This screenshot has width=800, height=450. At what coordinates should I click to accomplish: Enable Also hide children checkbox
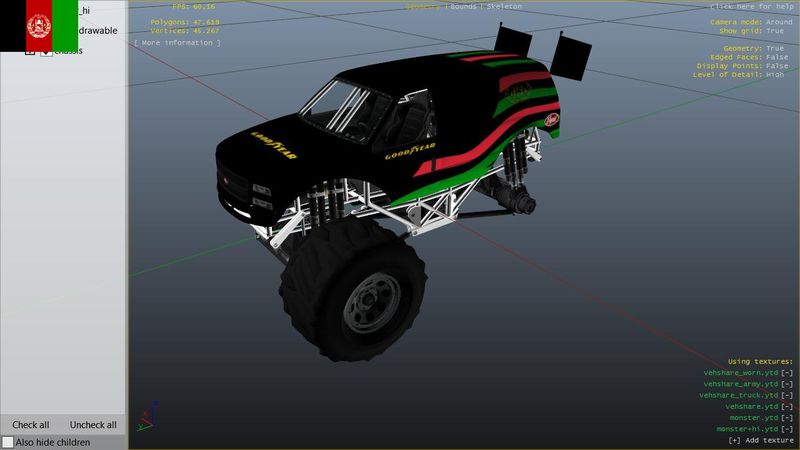point(8,442)
